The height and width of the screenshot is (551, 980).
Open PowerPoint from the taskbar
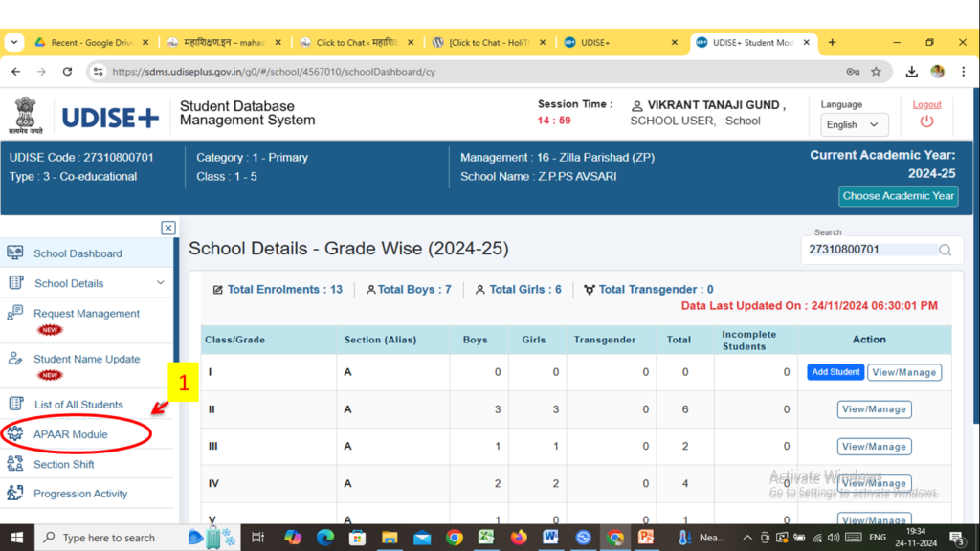[646, 538]
